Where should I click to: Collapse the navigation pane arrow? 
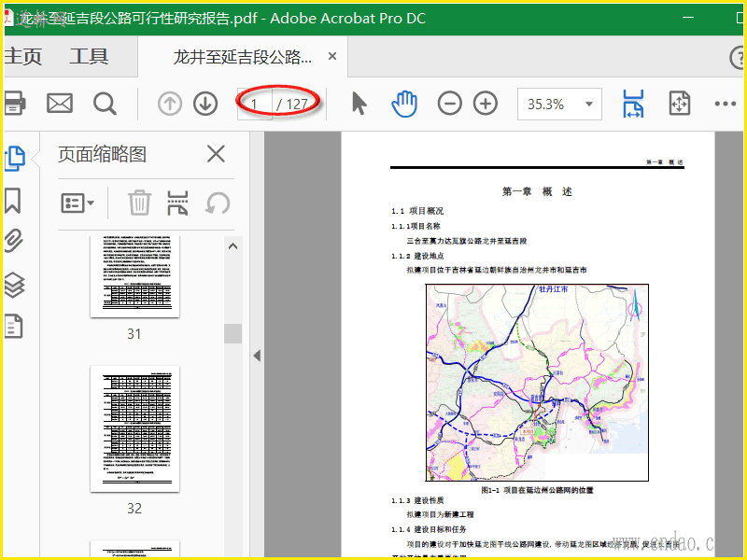click(258, 356)
